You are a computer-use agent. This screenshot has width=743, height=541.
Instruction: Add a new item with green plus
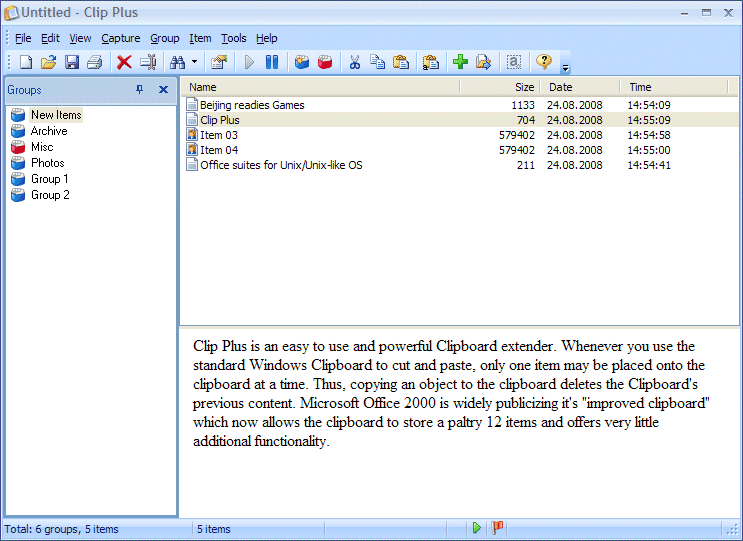[x=460, y=62]
